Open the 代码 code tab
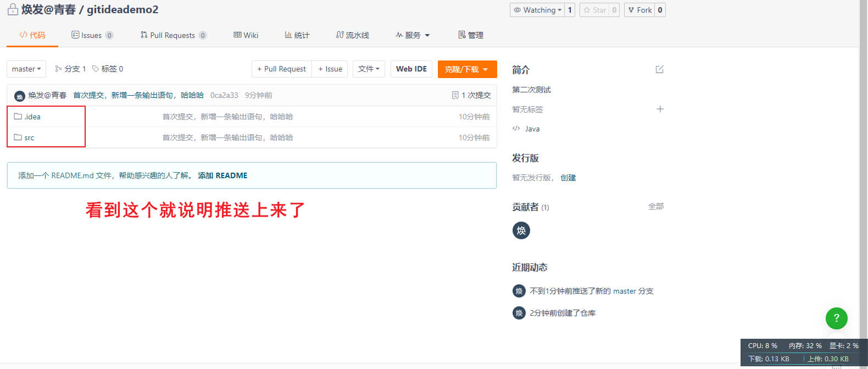The image size is (868, 369). click(32, 35)
